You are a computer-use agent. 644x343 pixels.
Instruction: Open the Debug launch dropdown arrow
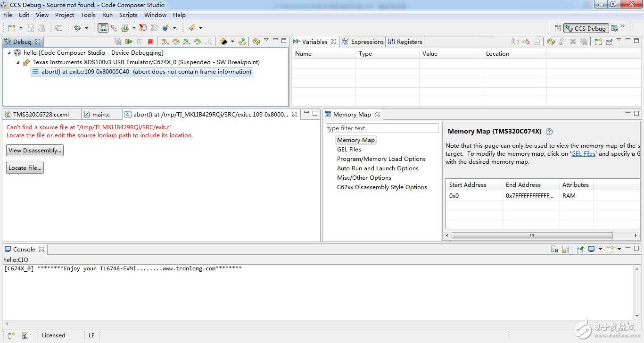86,28
